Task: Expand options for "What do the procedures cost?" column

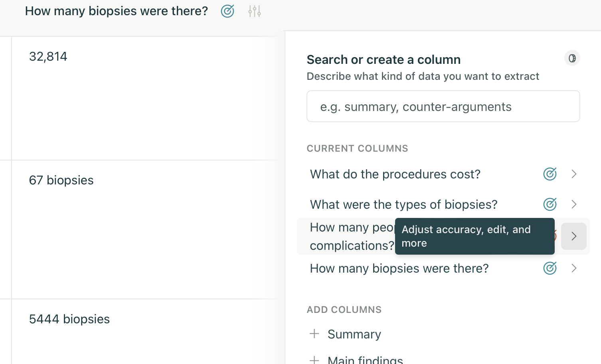Action: pos(574,174)
